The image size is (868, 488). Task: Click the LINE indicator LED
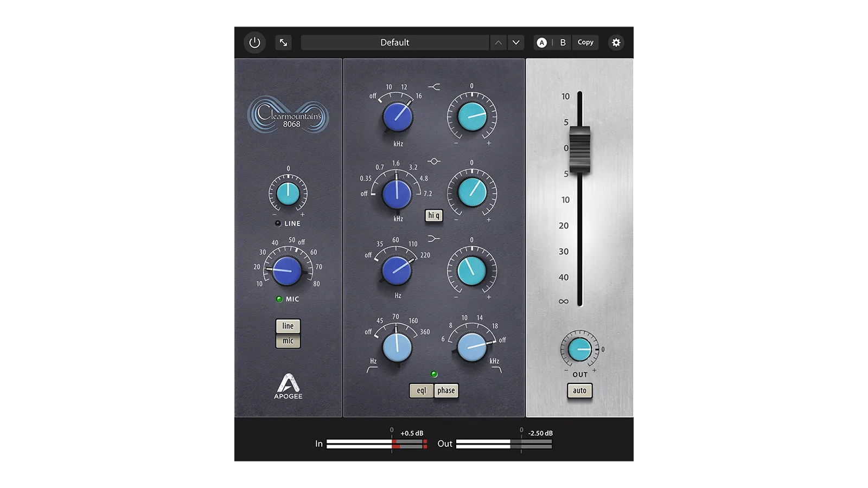coord(278,223)
